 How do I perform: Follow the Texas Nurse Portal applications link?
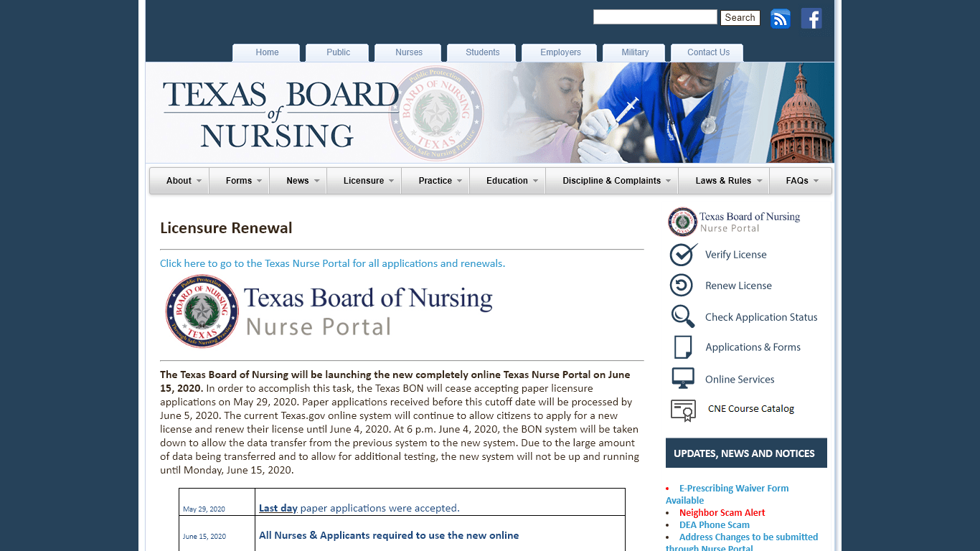pos(332,263)
